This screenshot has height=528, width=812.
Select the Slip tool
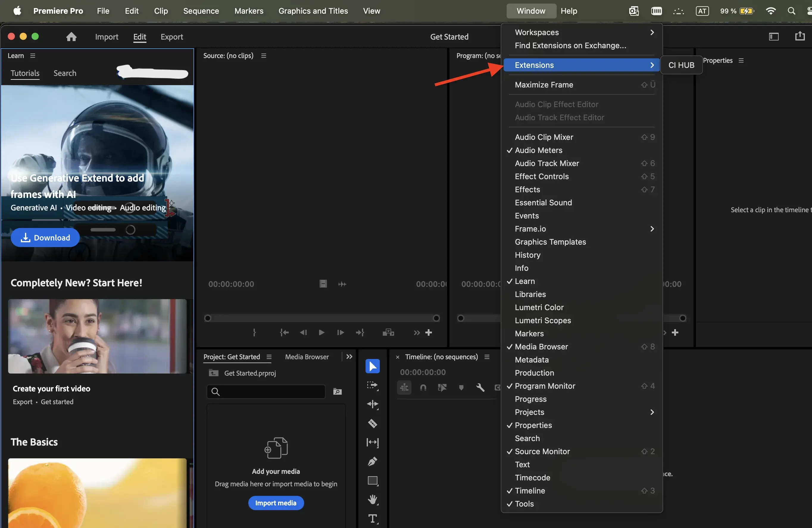pos(373,443)
